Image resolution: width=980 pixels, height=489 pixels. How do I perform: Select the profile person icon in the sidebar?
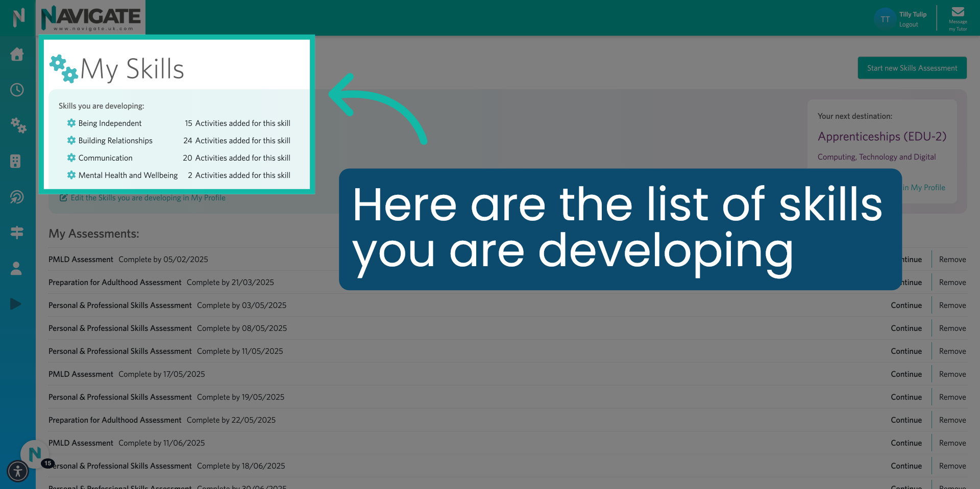pos(17,269)
